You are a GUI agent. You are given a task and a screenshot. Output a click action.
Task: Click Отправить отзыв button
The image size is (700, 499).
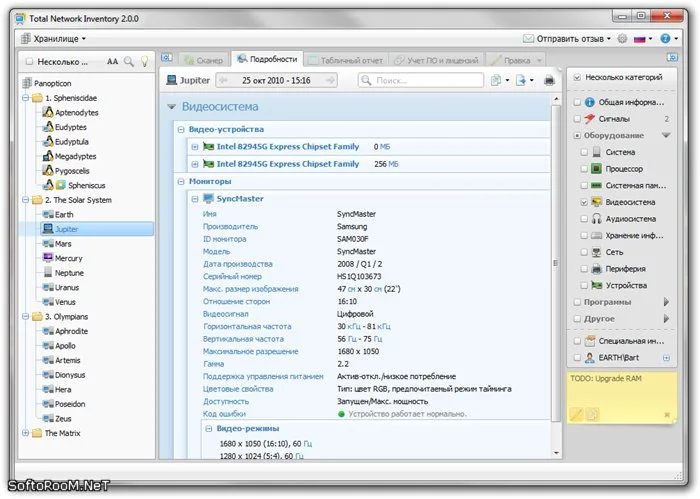pyautogui.click(x=567, y=39)
